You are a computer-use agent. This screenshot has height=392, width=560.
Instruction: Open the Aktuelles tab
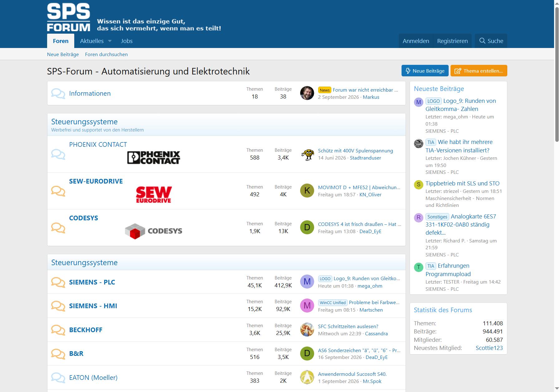pos(92,41)
